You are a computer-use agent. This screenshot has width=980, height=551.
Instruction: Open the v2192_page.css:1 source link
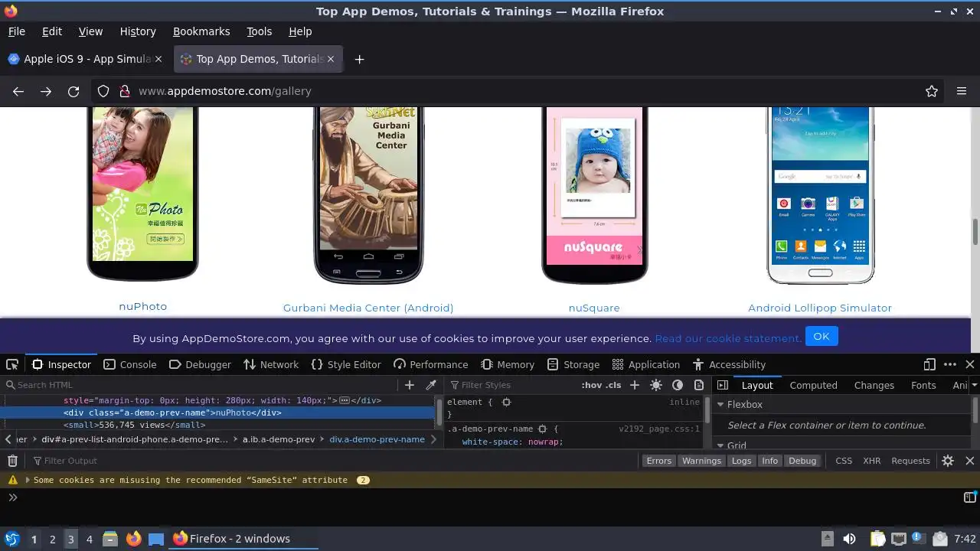pos(659,429)
